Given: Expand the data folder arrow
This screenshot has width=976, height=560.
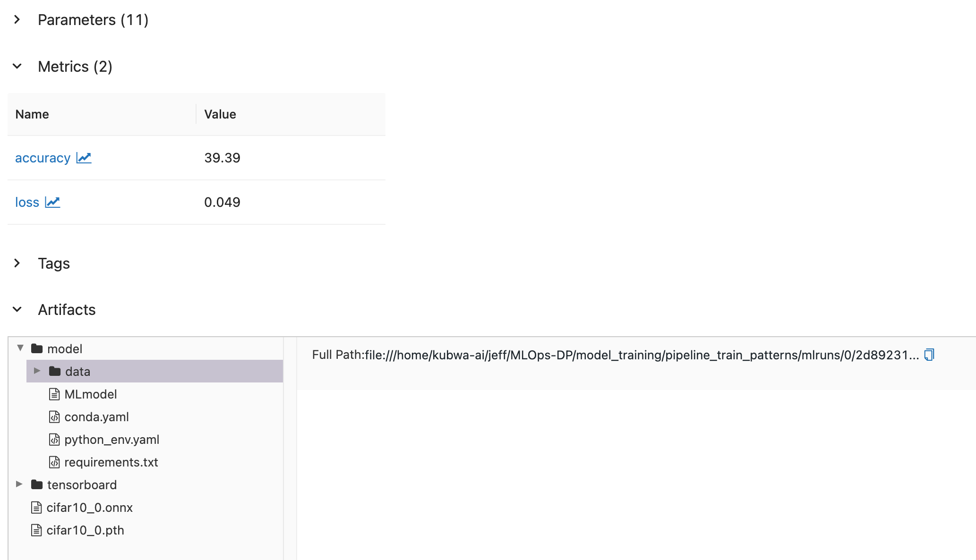Looking at the screenshot, I should (37, 371).
